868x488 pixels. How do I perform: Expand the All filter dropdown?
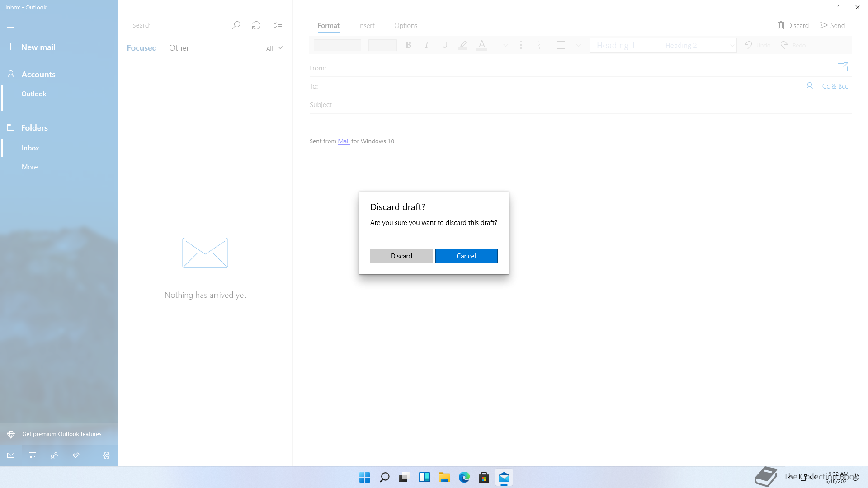(274, 48)
